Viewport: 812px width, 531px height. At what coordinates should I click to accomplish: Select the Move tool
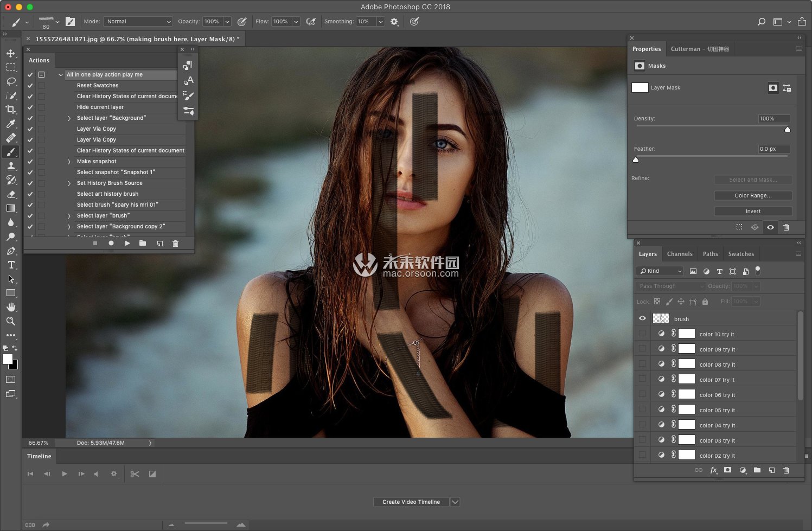[10, 53]
